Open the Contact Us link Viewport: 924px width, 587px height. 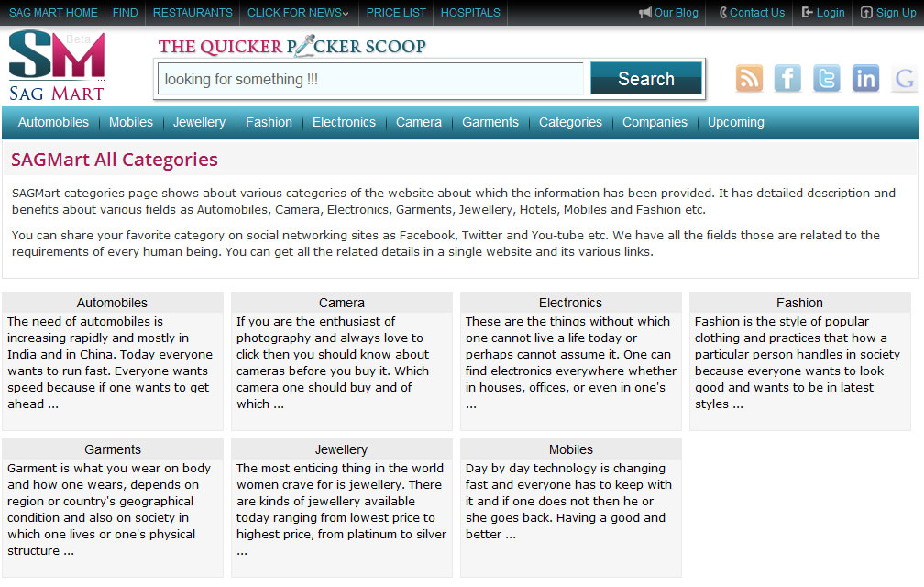757,12
